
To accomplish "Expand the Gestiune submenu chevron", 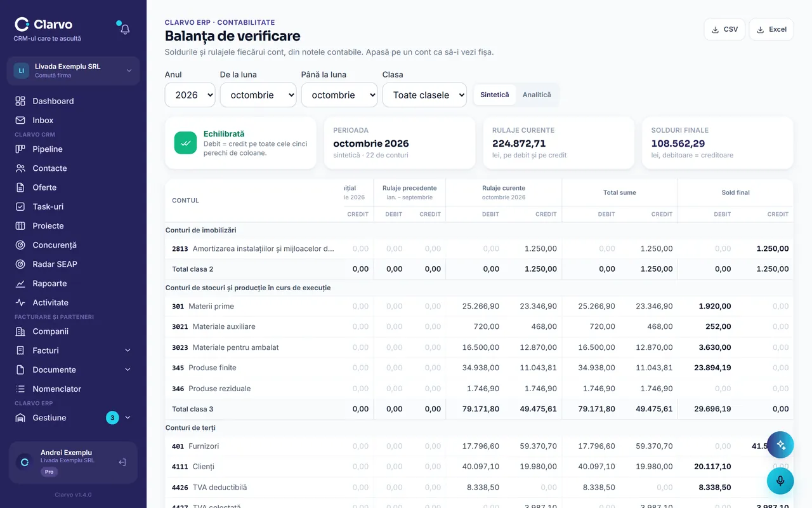I will pos(128,418).
